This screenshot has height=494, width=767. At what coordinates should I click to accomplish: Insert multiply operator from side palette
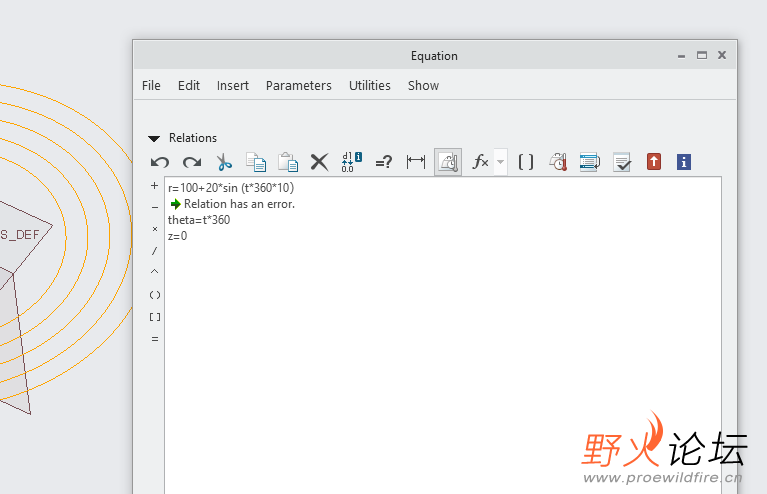tap(155, 229)
